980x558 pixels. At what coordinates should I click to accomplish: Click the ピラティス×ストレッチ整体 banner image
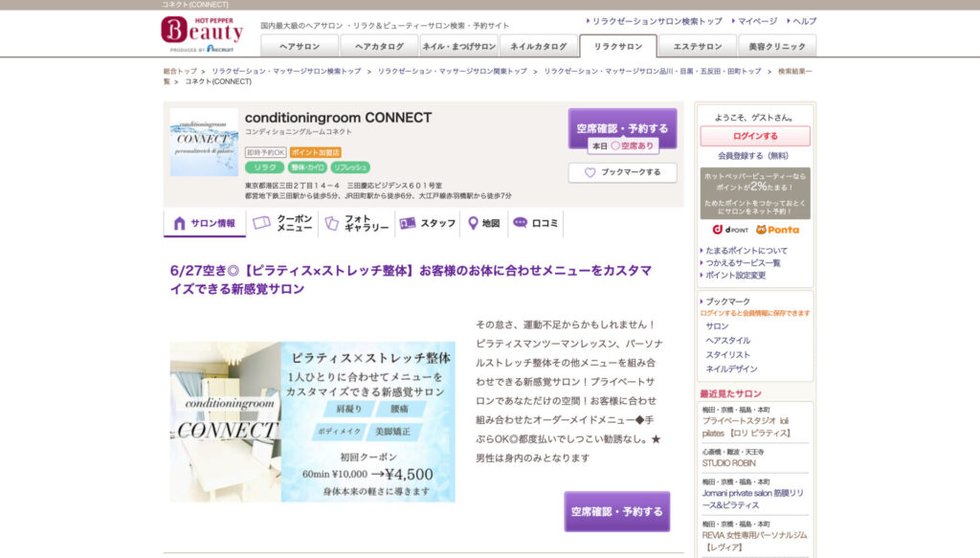click(313, 422)
